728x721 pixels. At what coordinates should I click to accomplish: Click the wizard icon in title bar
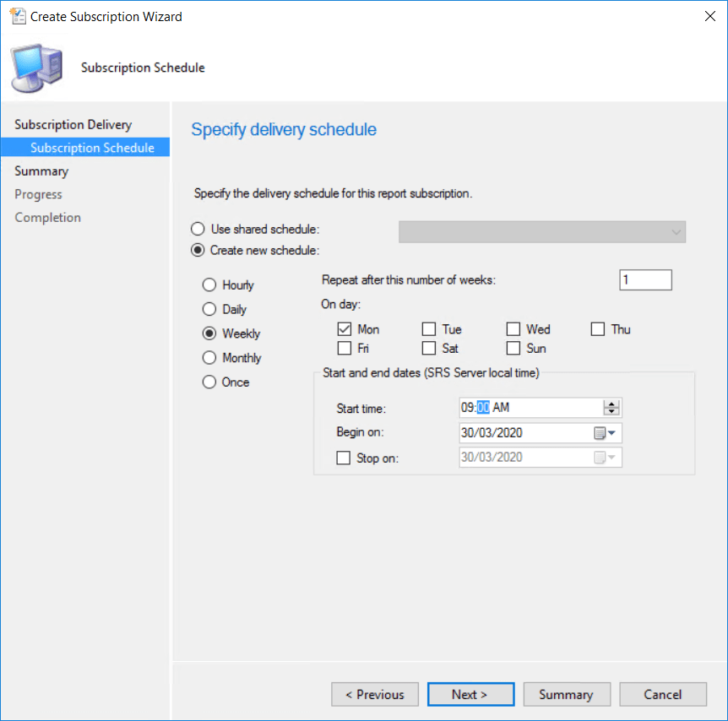click(17, 16)
